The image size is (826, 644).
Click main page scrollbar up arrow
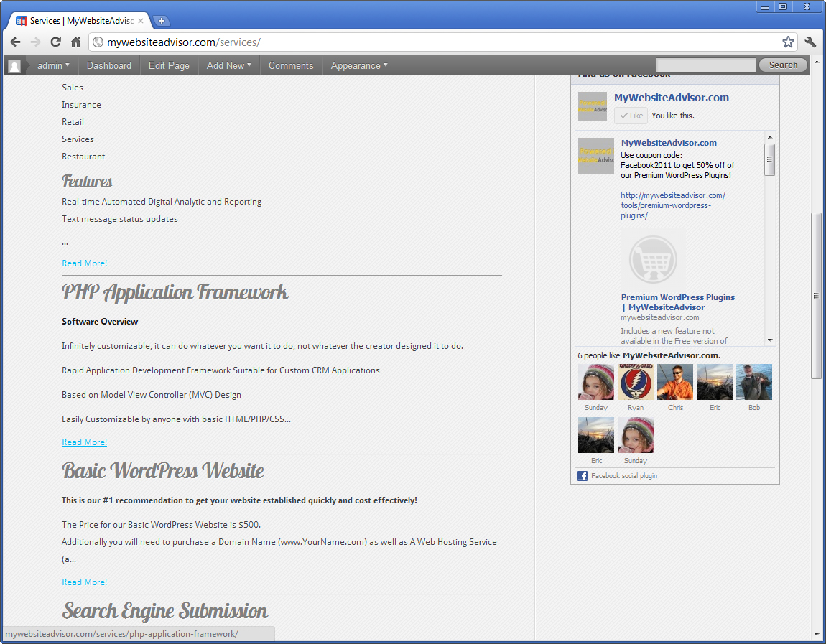(815, 61)
